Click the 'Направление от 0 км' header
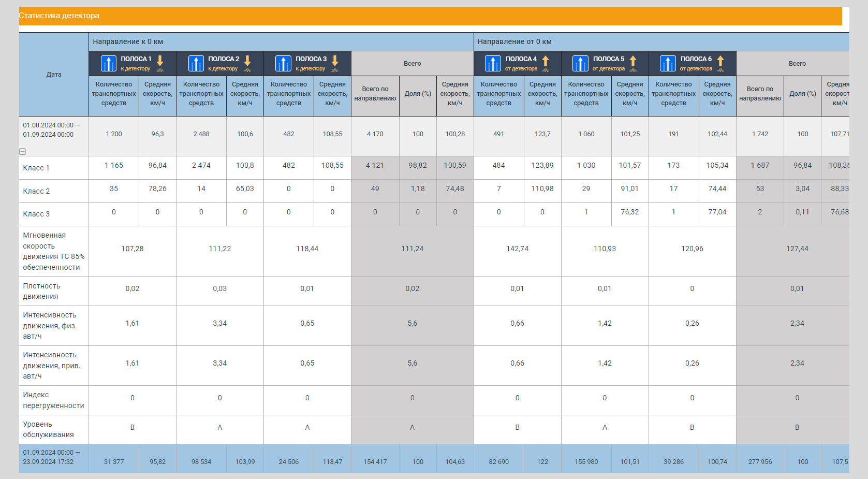Image resolution: width=868 pixels, height=479 pixels. (x=661, y=41)
